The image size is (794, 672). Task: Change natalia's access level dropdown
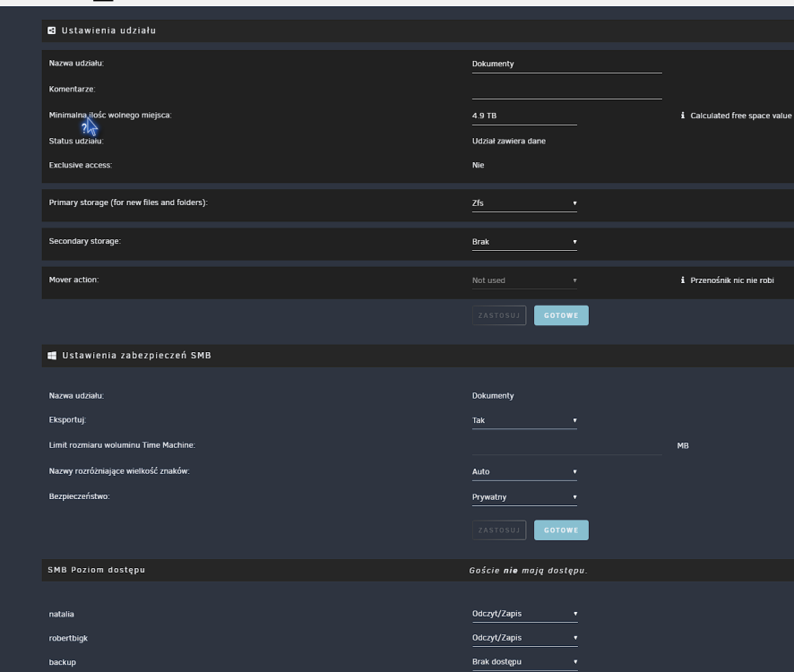pyautogui.click(x=524, y=614)
